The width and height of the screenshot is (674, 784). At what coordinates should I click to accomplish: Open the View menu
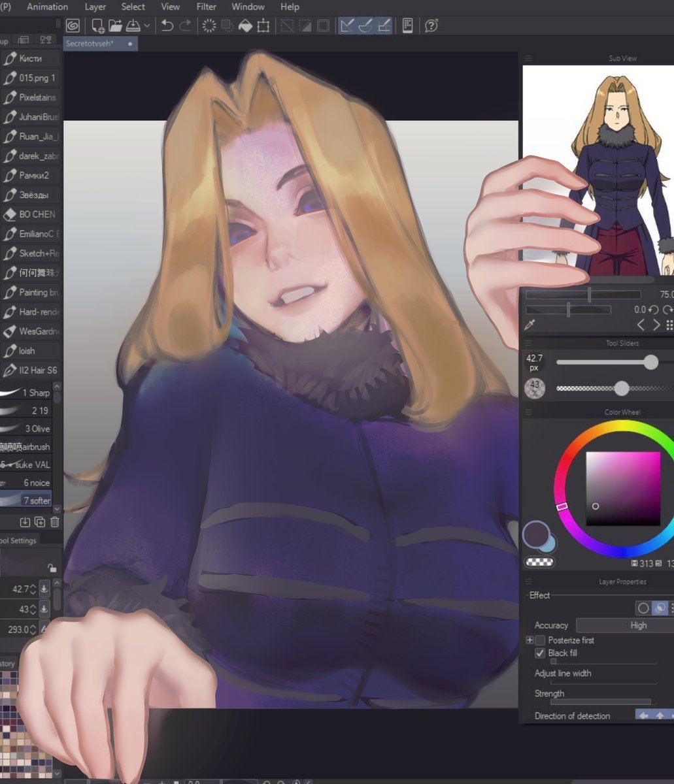171,7
